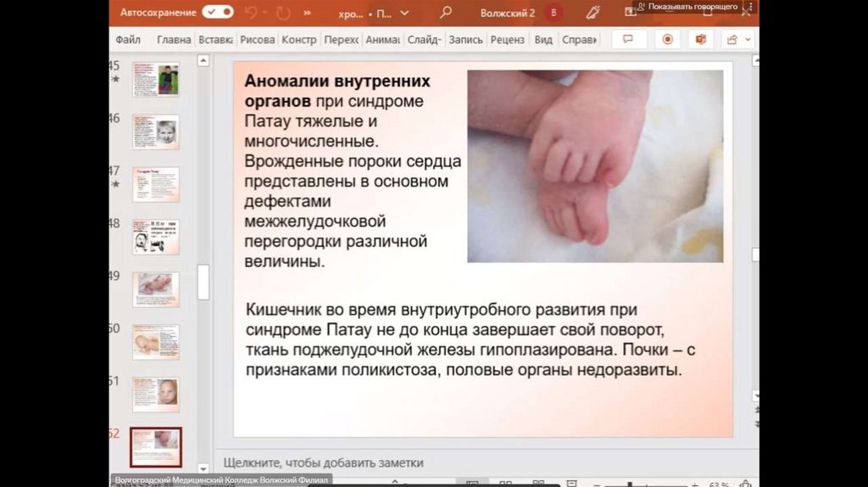Viewport: 868px width, 487px height.
Task: Switch to the Вставка ribbon tab
Action: tap(215, 40)
